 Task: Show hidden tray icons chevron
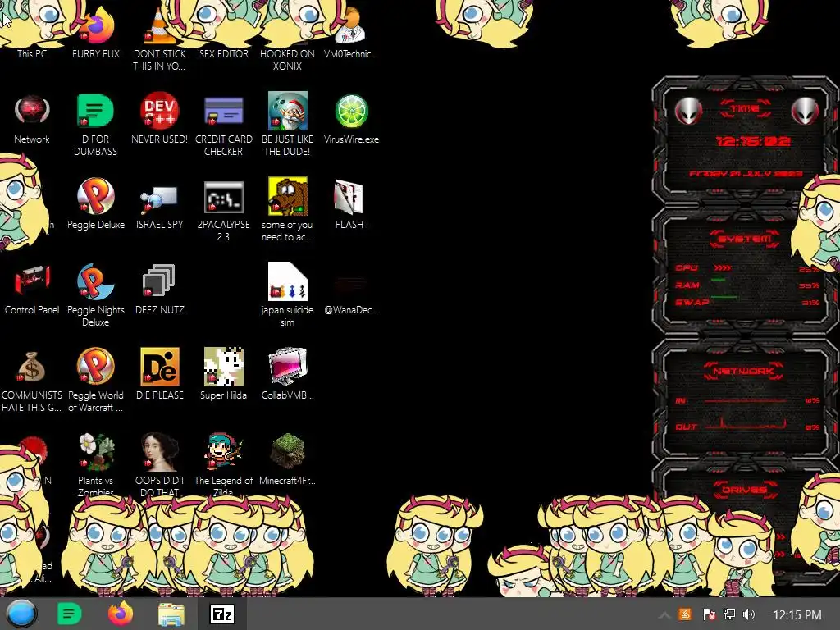(664, 615)
